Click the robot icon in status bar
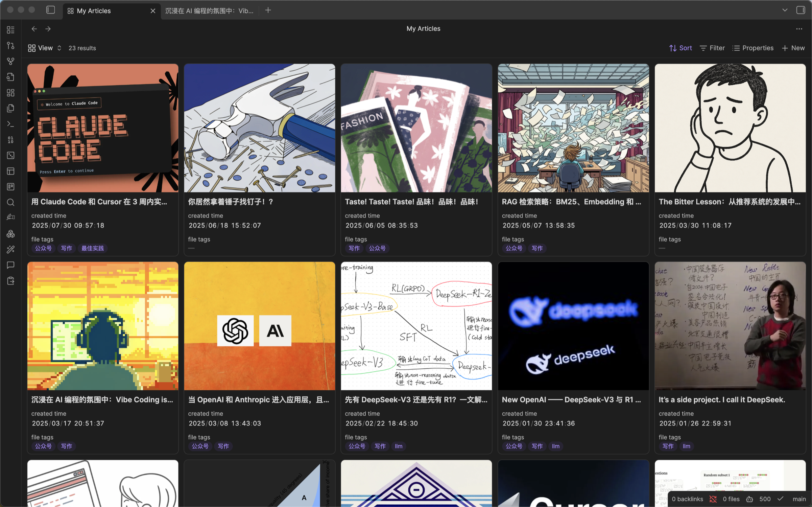 [749, 499]
